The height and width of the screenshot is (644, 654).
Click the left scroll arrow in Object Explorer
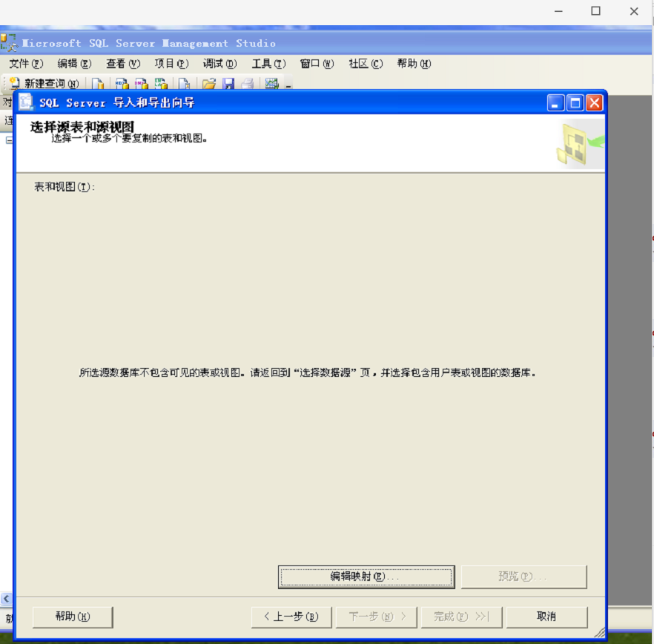pos(6,599)
